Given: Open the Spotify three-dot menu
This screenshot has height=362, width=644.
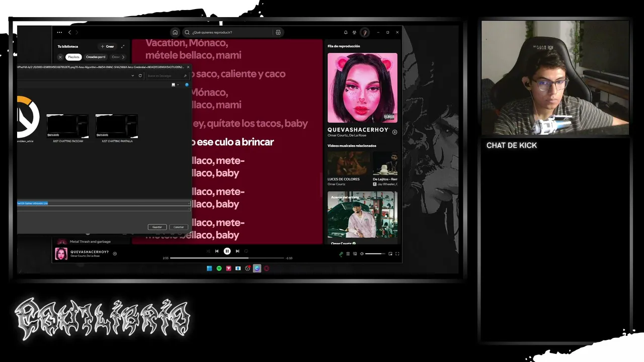Looking at the screenshot, I should 59,32.
